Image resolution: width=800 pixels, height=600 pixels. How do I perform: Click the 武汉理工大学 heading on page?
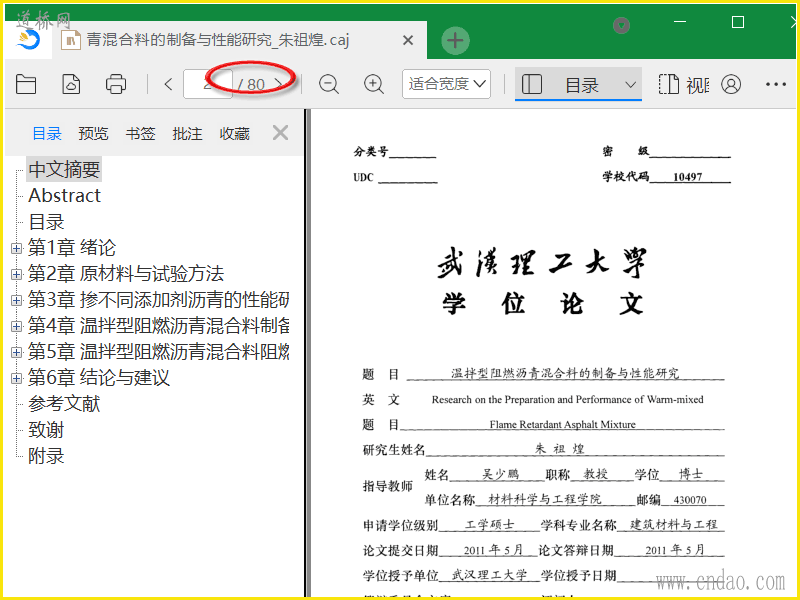pyautogui.click(x=542, y=263)
